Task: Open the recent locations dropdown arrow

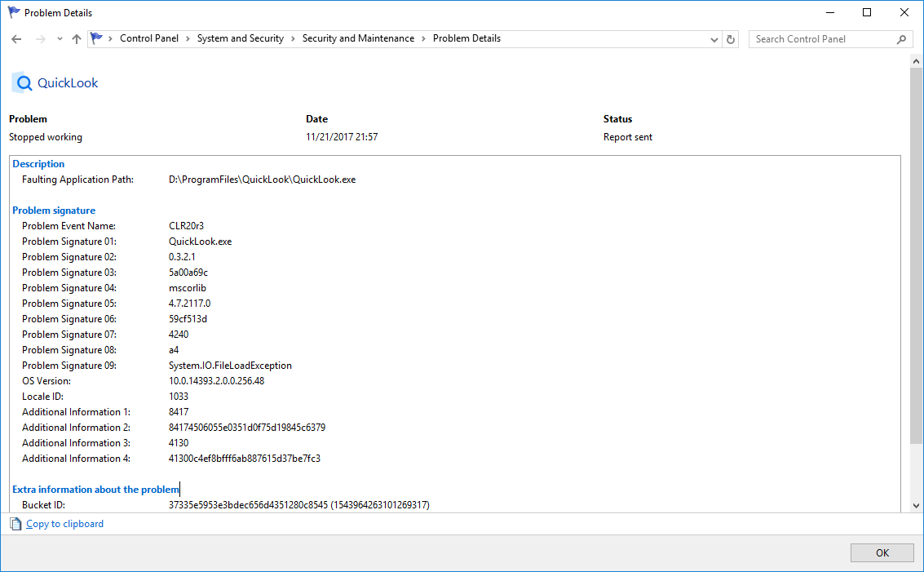Action: tap(60, 39)
